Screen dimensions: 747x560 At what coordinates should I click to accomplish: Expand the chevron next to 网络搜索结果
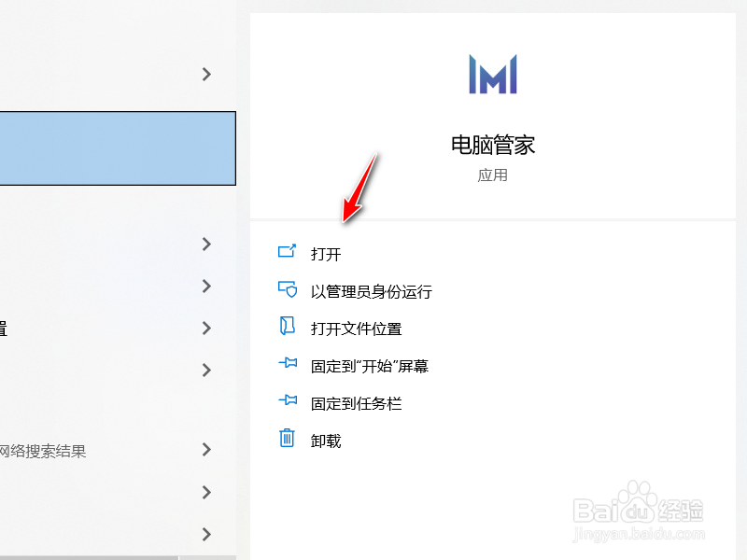(206, 450)
